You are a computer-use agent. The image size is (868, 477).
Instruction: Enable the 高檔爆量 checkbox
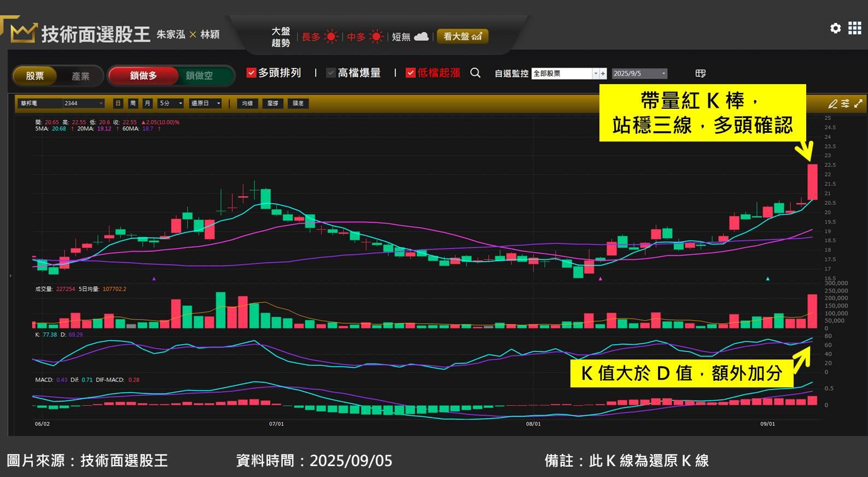(x=331, y=73)
